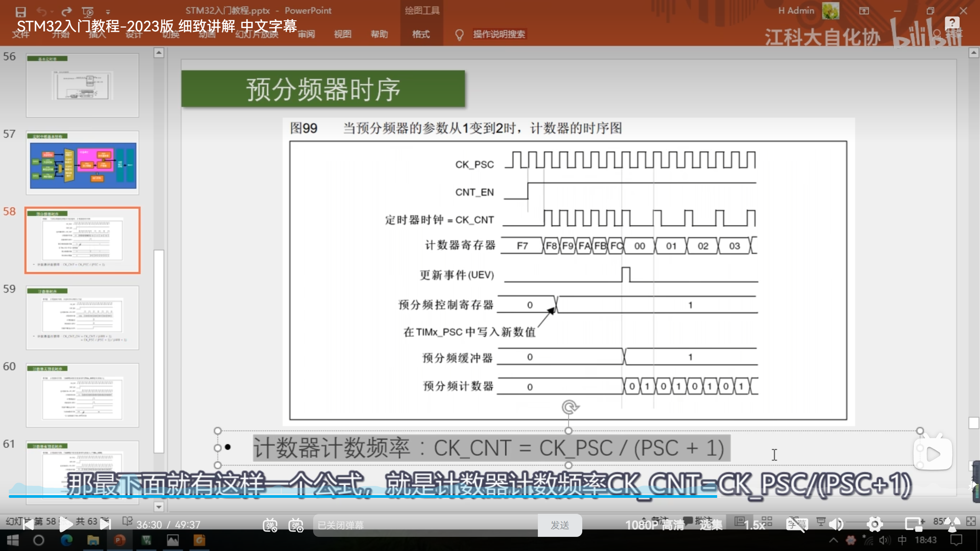980x551 pixels.
Task: Open the 视图 ribbon tab
Action: click(x=342, y=34)
